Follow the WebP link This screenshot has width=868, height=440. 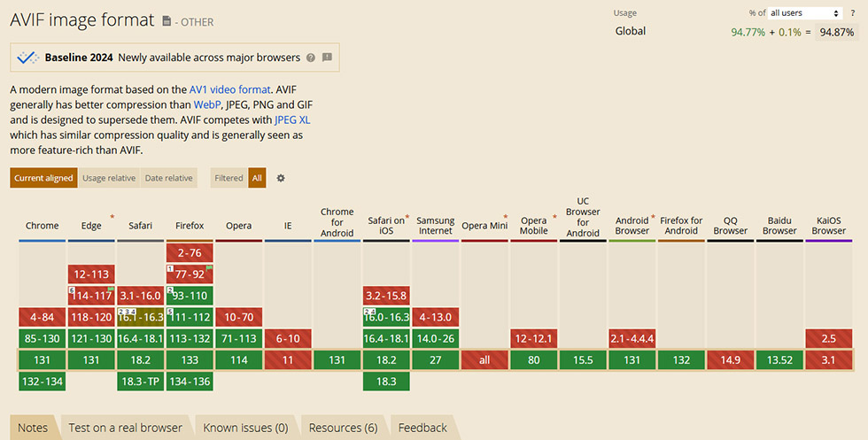pyautogui.click(x=207, y=104)
